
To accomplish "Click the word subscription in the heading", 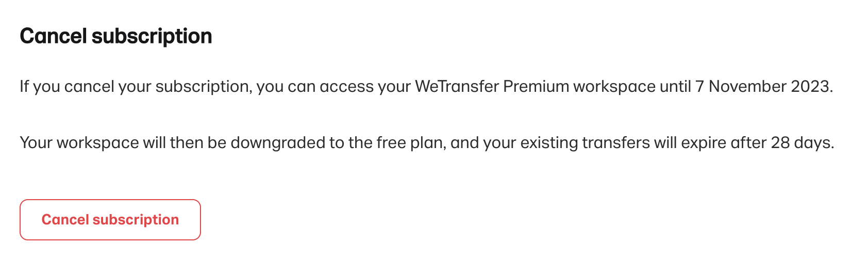I will click(x=152, y=37).
